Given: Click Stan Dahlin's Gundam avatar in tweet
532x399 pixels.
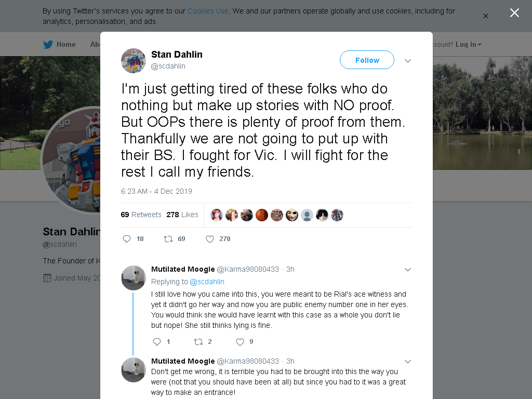Looking at the screenshot, I should click(134, 61).
